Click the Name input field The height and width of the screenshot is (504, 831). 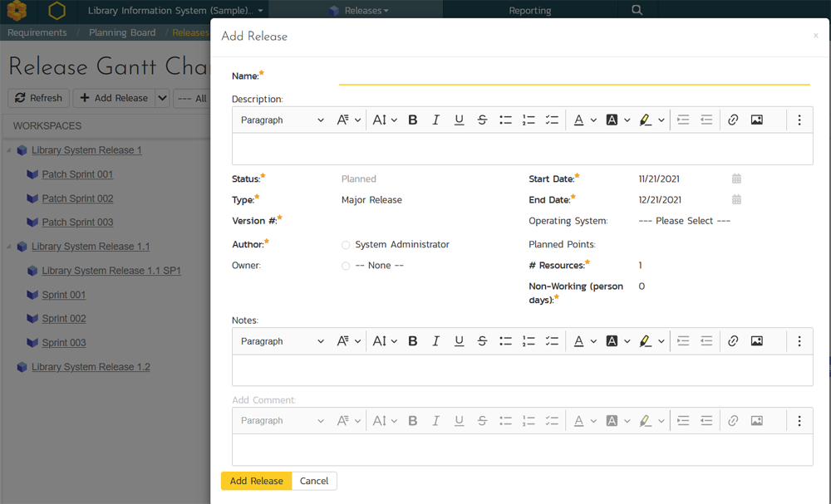[573, 76]
